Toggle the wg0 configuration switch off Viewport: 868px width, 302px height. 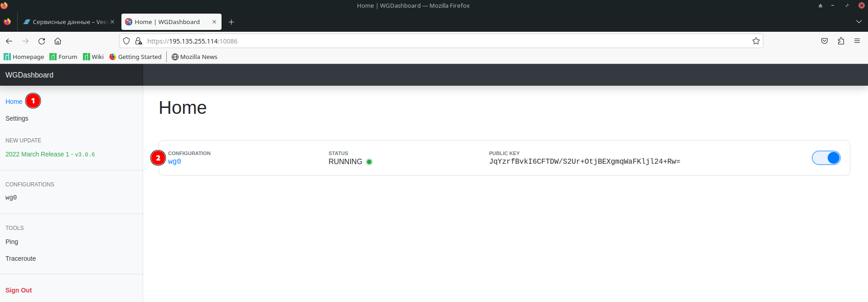tap(826, 158)
